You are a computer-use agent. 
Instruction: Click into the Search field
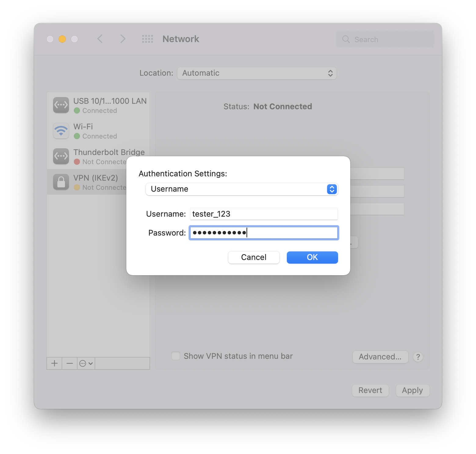tap(385, 39)
